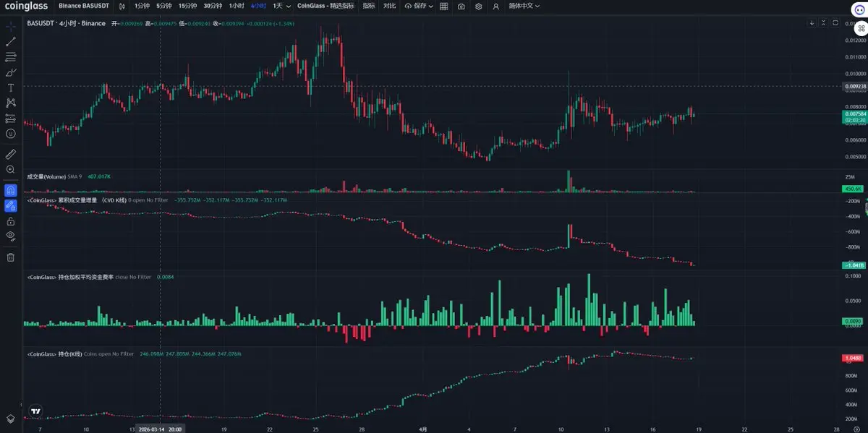Open CoinGlass - 精选指标 menu

[325, 6]
